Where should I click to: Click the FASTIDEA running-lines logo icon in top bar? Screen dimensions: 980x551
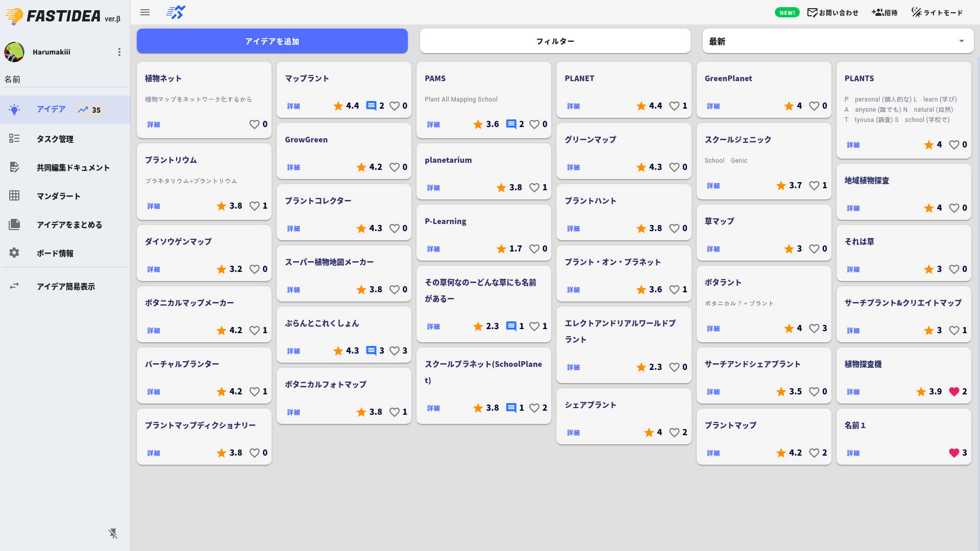(176, 12)
